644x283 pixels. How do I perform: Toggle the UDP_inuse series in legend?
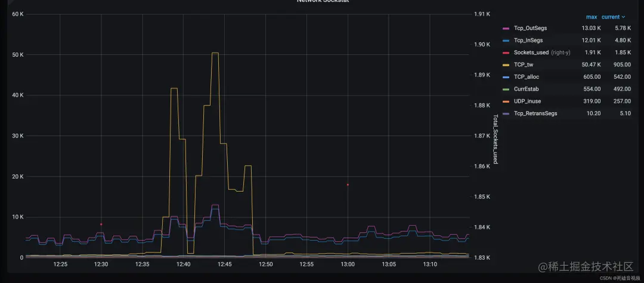pos(527,101)
